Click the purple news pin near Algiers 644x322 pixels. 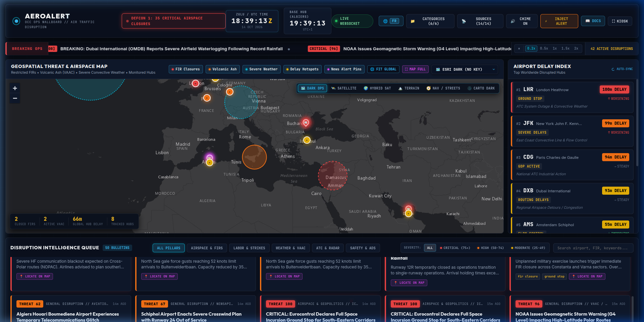click(210, 157)
